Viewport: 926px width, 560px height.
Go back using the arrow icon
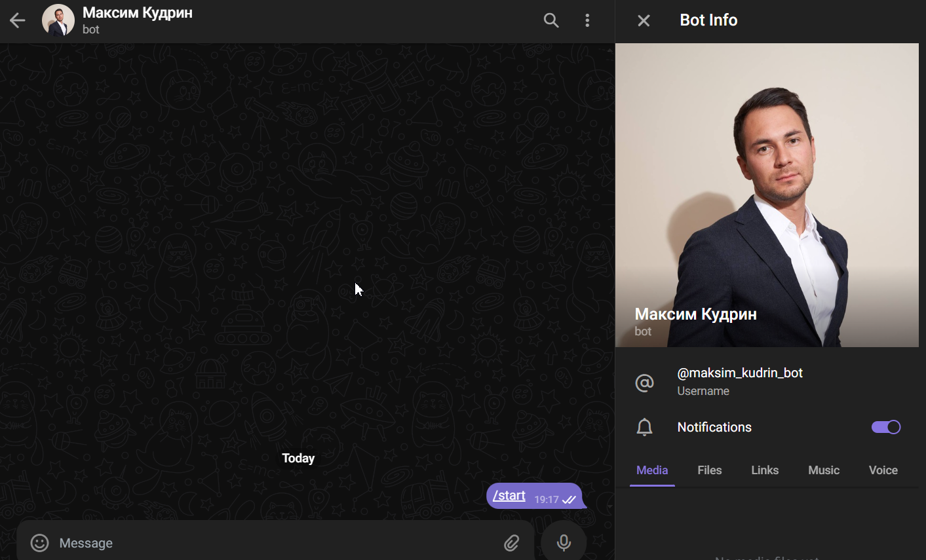pyautogui.click(x=18, y=20)
